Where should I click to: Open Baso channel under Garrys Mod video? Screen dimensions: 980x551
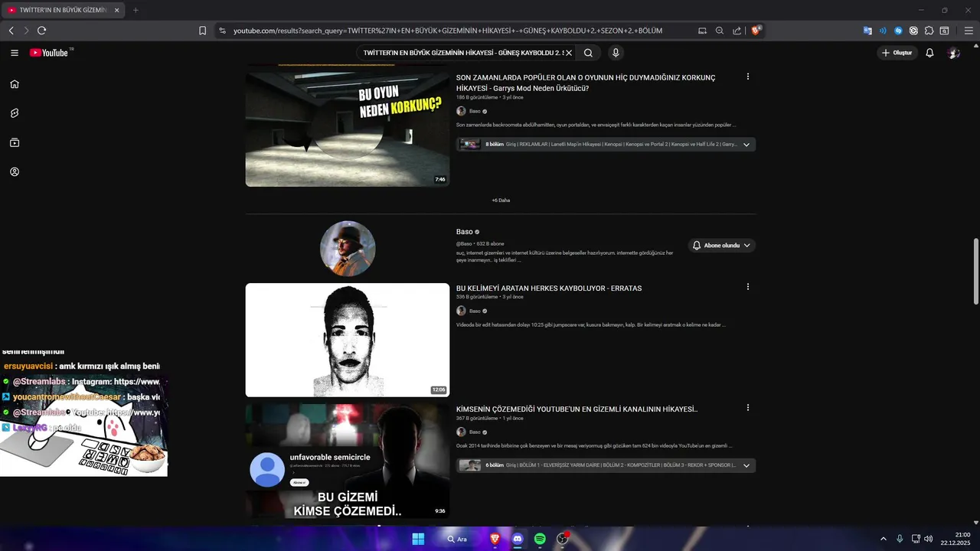click(x=475, y=112)
